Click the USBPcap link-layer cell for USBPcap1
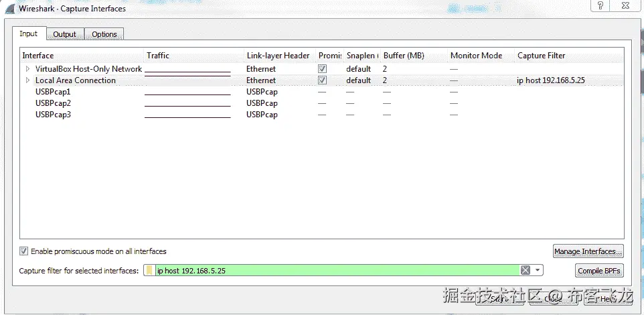Image resolution: width=644 pixels, height=315 pixels. coord(262,92)
